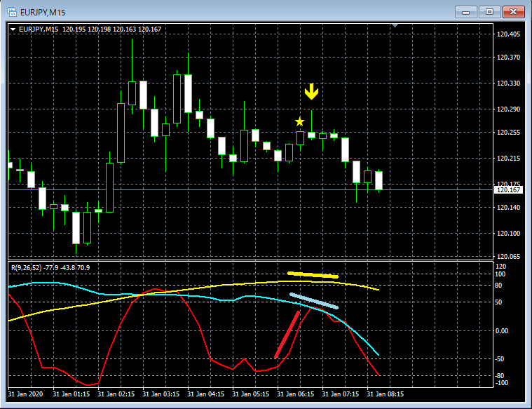Viewport: 532px width, 409px height.
Task: Select the thick yellow trendline in indicator
Action: coord(313,275)
